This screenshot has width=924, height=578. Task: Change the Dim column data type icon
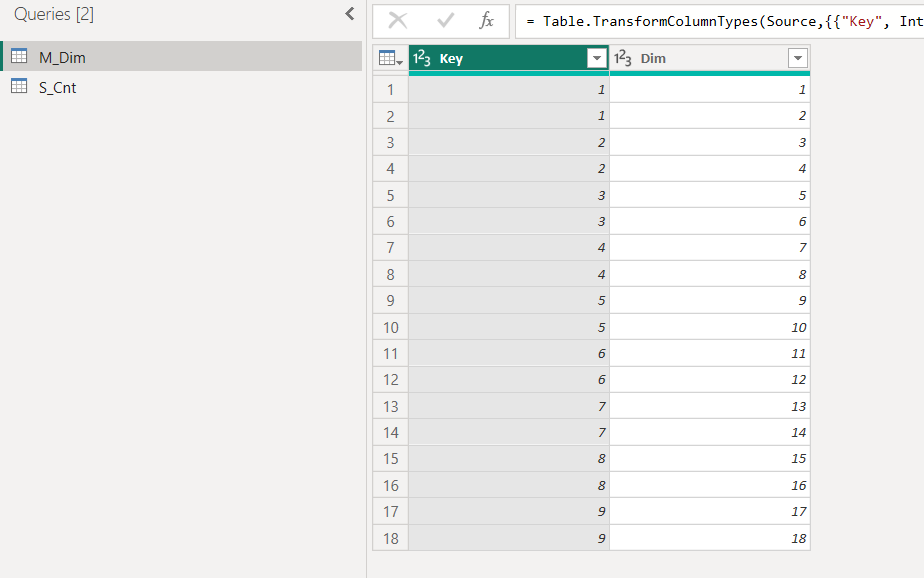point(623,58)
